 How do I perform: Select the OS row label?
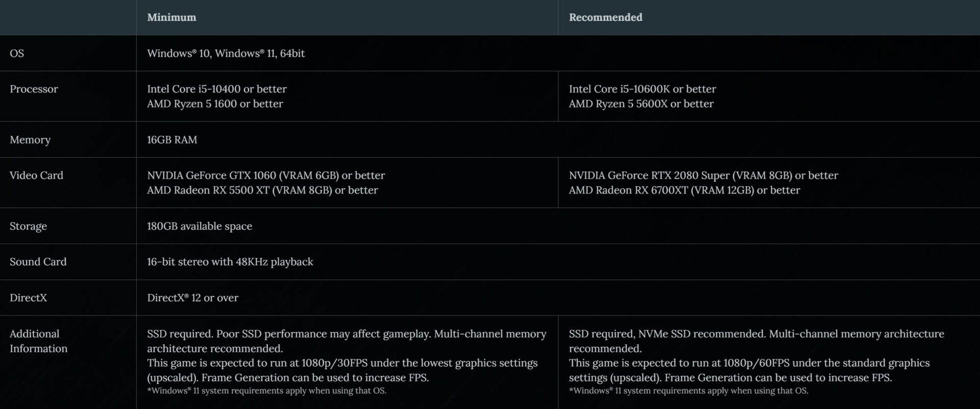pos(17,53)
